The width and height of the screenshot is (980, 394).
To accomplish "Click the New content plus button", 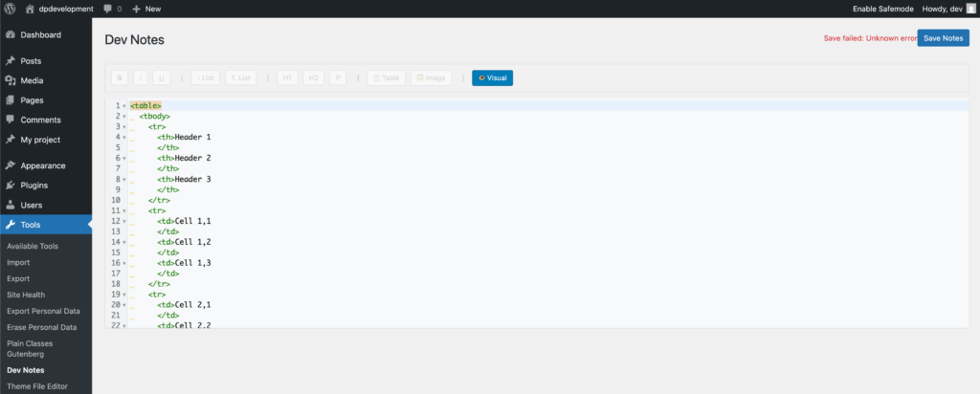I will [x=146, y=9].
